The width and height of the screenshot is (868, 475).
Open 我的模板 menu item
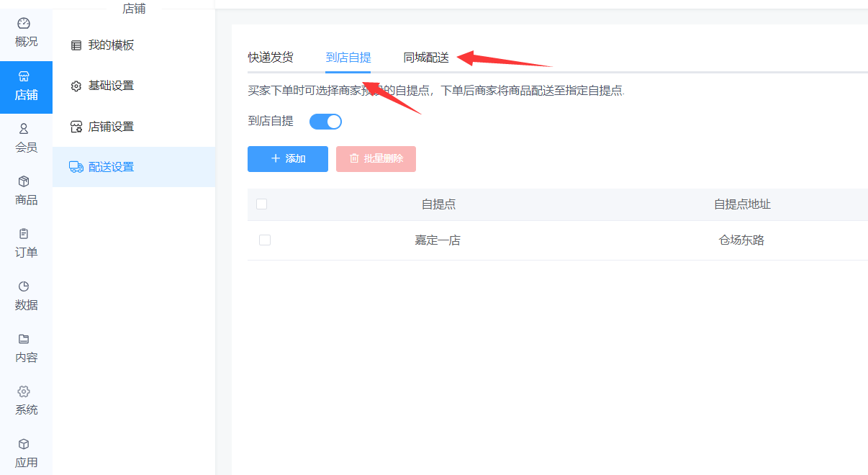point(134,45)
